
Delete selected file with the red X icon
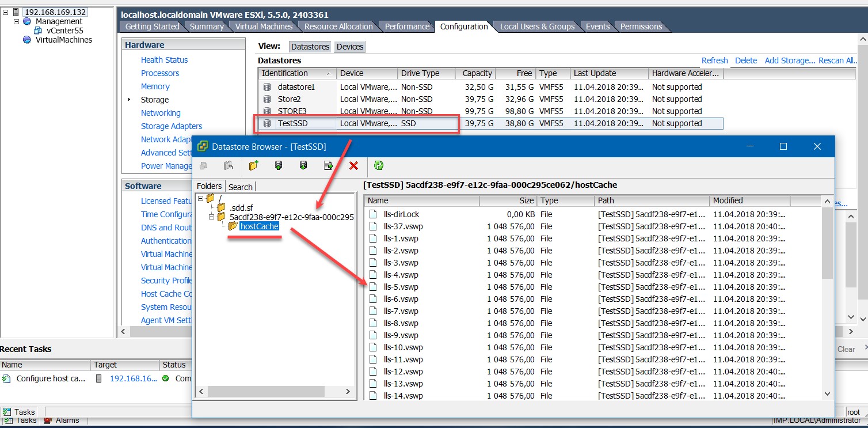coord(353,165)
